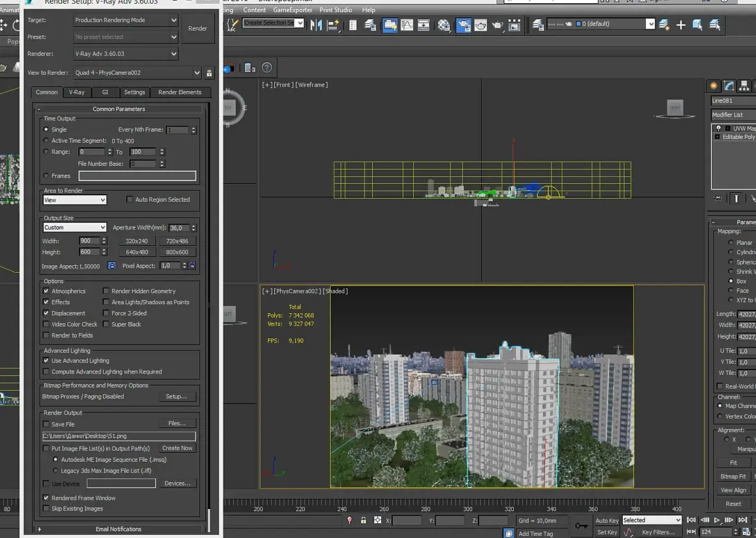This screenshot has height=538, width=756.
Task: Disable the Atmospherics checkbox
Action: click(46, 291)
